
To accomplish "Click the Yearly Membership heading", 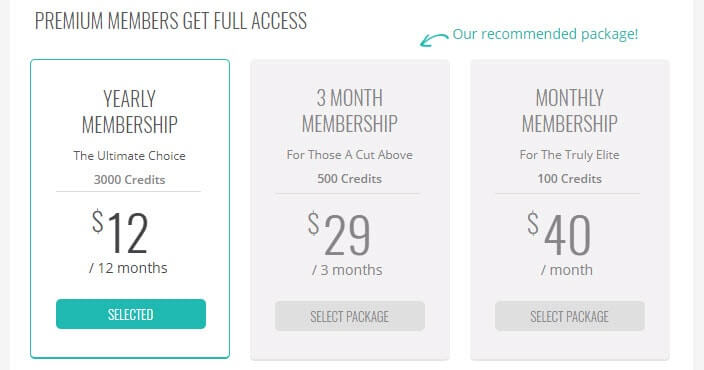I will tap(130, 111).
